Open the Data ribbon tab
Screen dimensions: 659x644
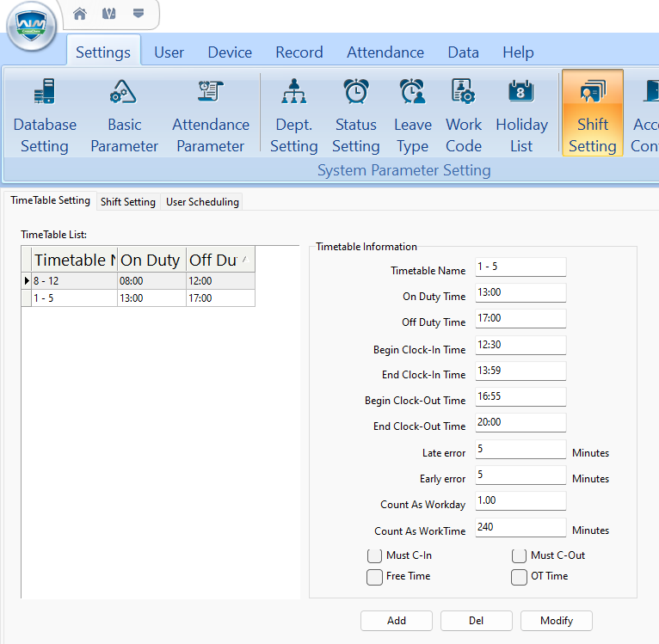coord(463,52)
